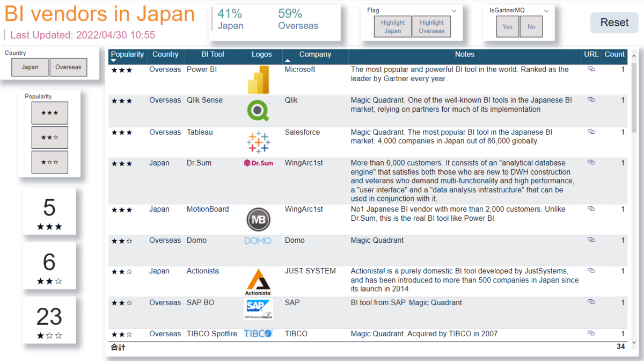Viewport: 644px width, 361px height.
Task: Set IsGartnerMQ to Yes
Action: coord(508,27)
